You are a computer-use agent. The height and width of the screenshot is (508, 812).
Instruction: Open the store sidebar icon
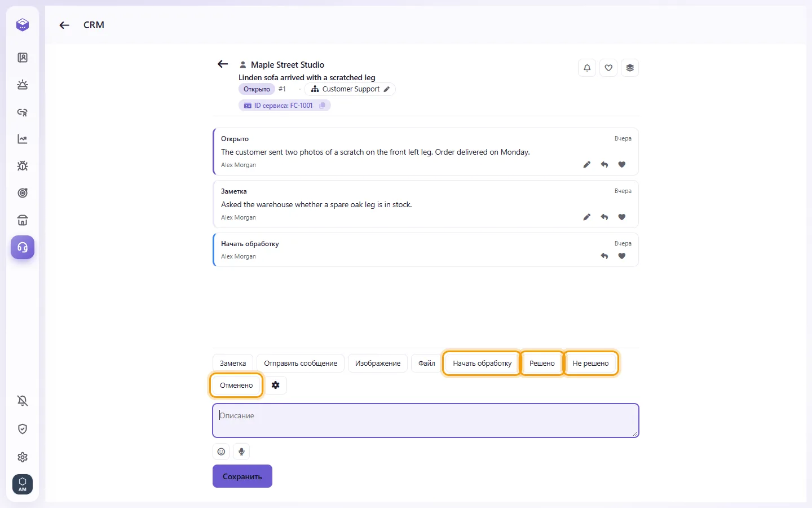point(23,220)
